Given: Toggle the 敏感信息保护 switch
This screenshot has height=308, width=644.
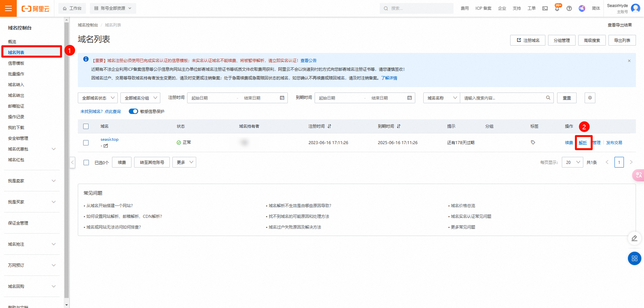Looking at the screenshot, I should tap(133, 111).
